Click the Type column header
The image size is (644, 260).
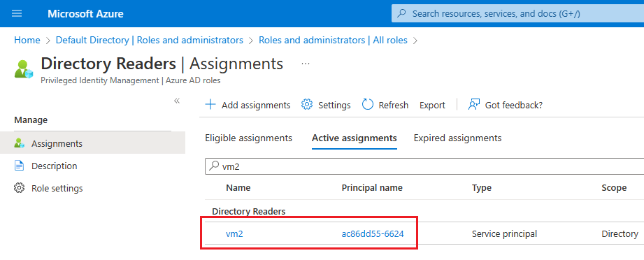pos(482,188)
